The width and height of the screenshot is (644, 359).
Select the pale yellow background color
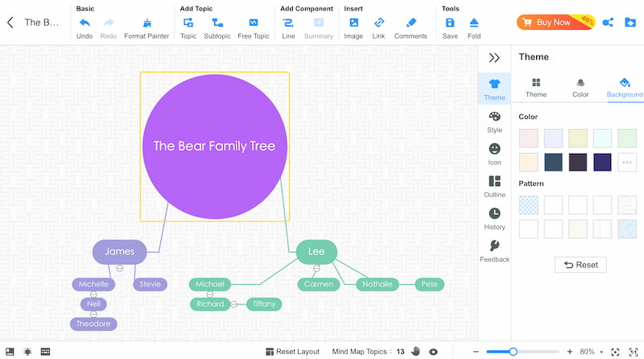click(x=578, y=138)
